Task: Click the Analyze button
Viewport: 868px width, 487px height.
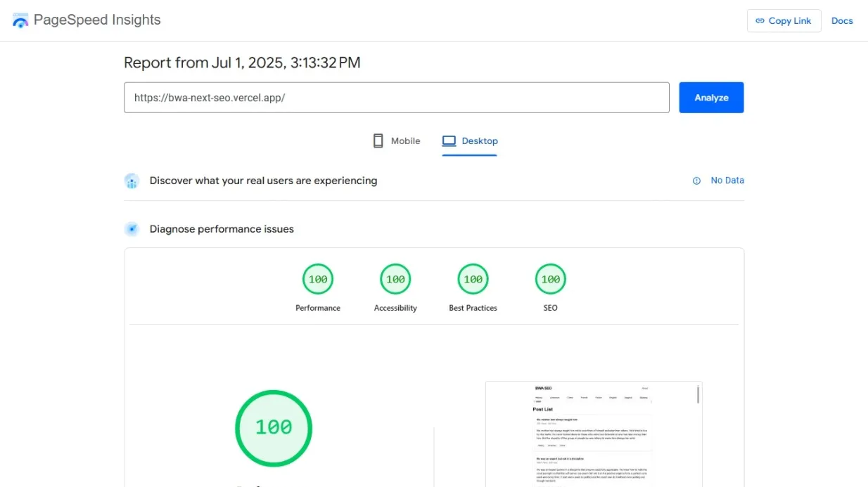Action: [x=711, y=97]
